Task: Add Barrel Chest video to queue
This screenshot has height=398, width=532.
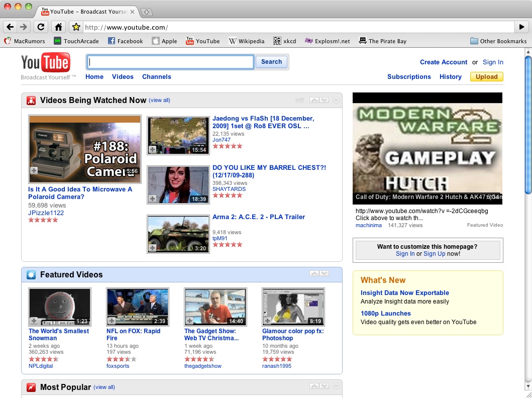Action: (x=152, y=199)
